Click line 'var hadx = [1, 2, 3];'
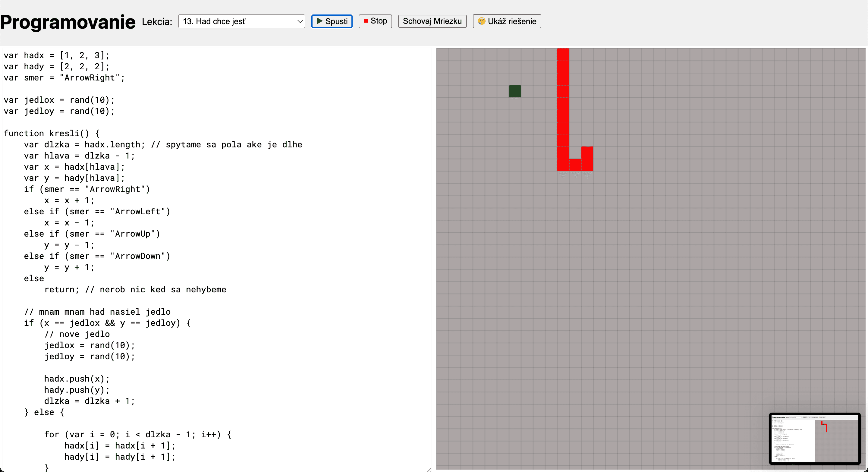Viewport: 868px width, 472px height. coord(57,55)
